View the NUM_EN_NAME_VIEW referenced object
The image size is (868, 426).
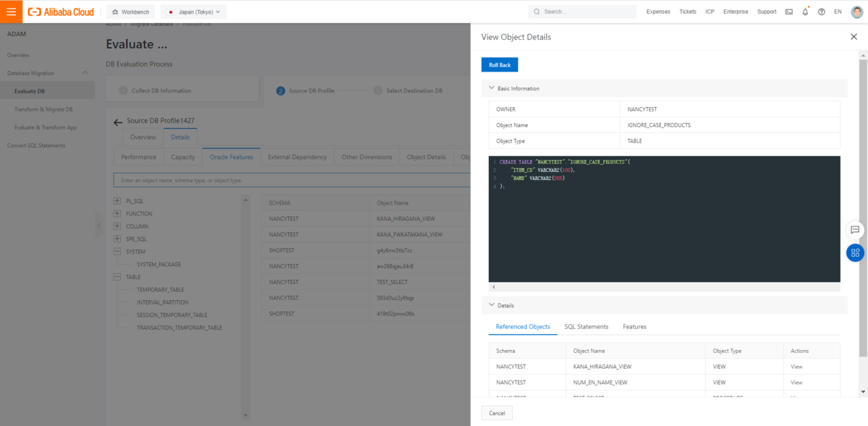pyautogui.click(x=796, y=383)
